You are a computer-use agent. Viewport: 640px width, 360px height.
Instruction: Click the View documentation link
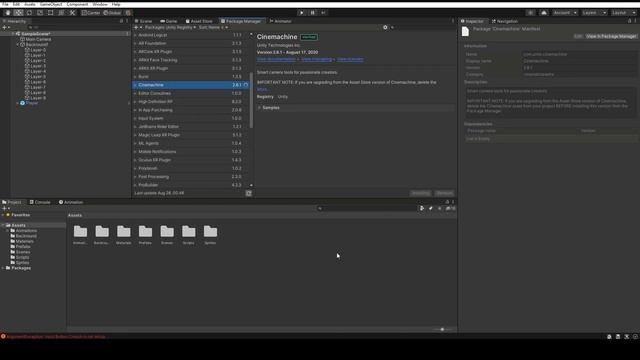click(x=276, y=59)
